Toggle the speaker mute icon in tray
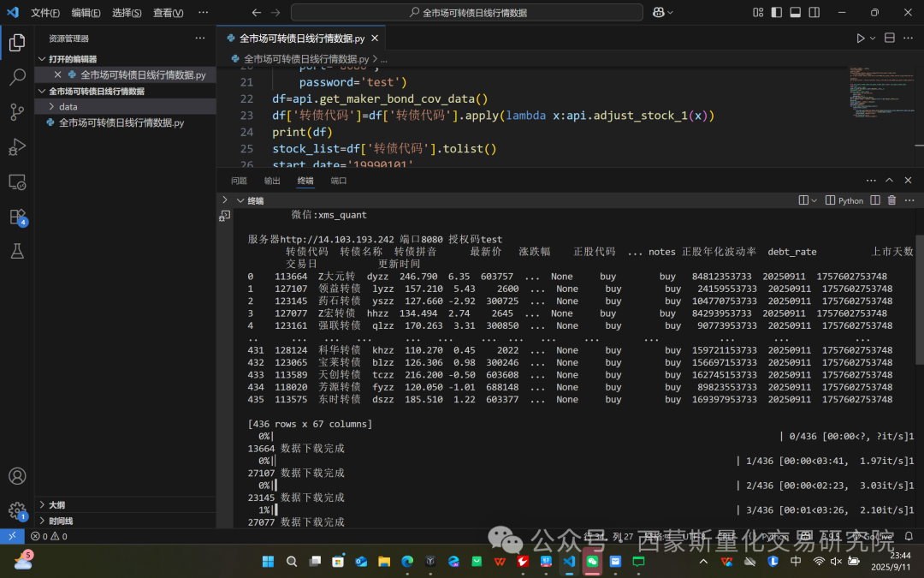924x578 pixels. pyautogui.click(x=836, y=561)
